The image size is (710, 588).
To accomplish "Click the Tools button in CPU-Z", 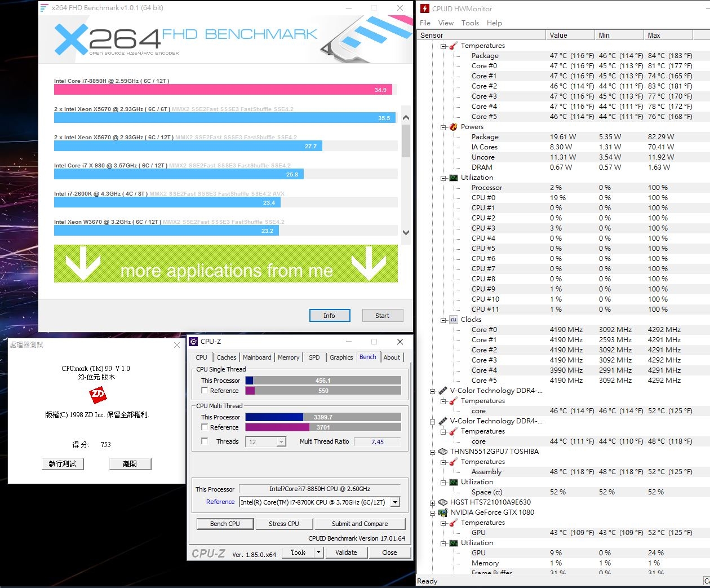I will [x=298, y=552].
